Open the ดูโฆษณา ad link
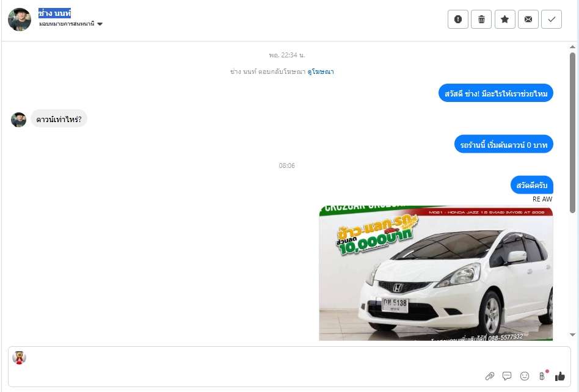 pos(321,71)
